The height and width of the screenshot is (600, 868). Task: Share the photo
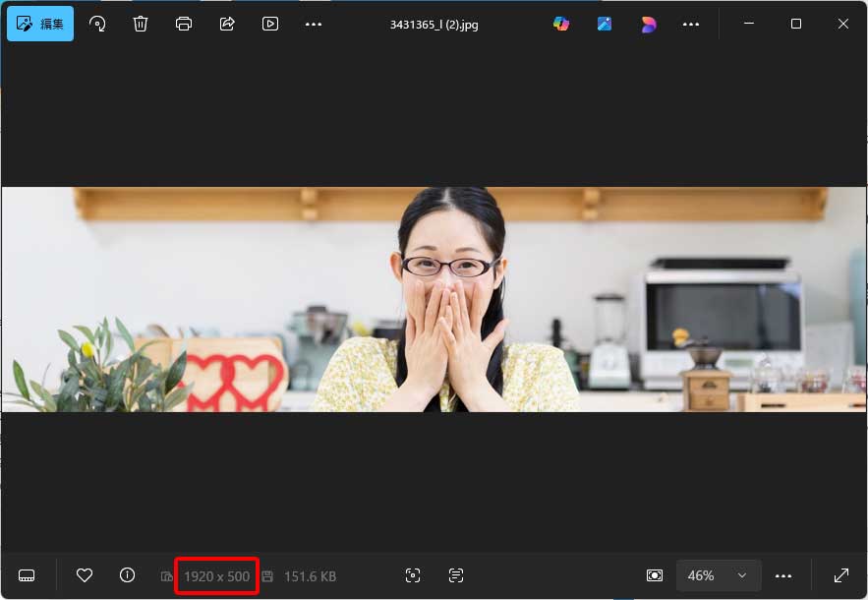click(x=227, y=24)
